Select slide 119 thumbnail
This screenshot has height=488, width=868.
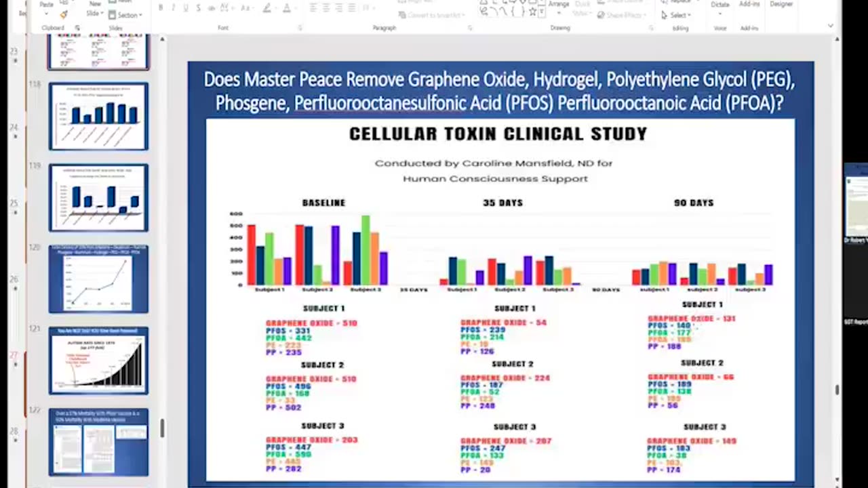click(x=98, y=197)
